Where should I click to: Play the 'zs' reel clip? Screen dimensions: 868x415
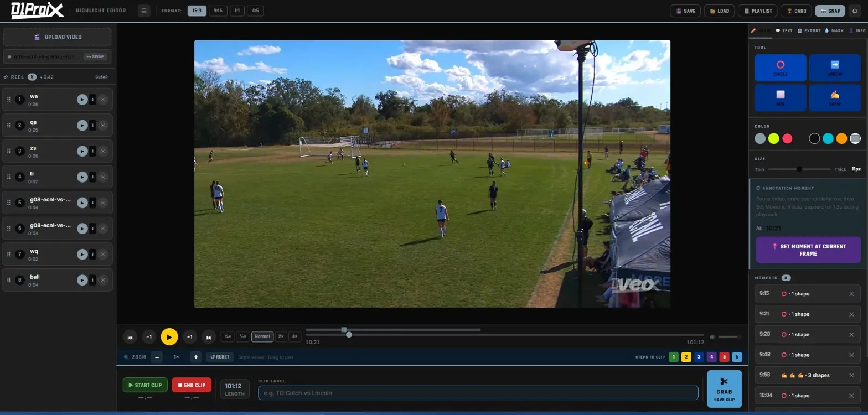click(x=82, y=151)
